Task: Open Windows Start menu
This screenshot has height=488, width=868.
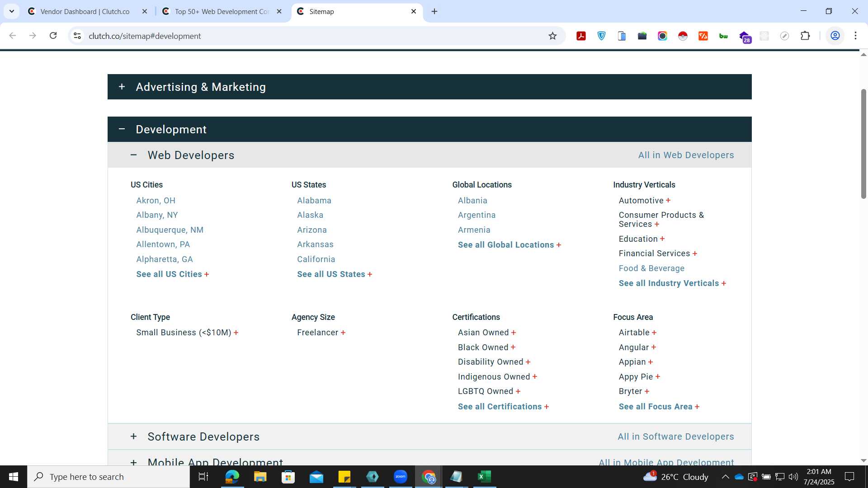Action: [x=14, y=477]
